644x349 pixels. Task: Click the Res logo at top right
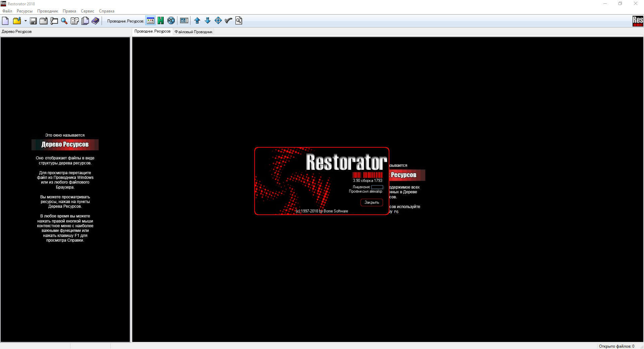(x=638, y=21)
